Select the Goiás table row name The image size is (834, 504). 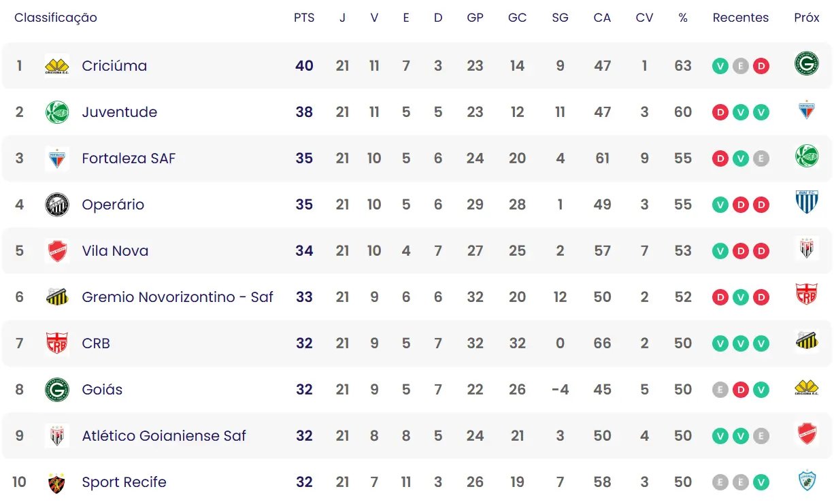pyautogui.click(x=102, y=390)
